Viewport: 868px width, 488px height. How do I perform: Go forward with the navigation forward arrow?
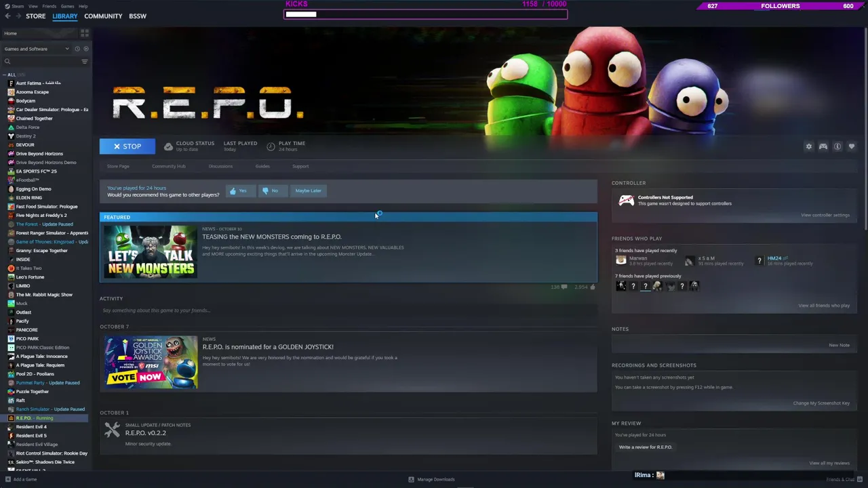(x=18, y=16)
